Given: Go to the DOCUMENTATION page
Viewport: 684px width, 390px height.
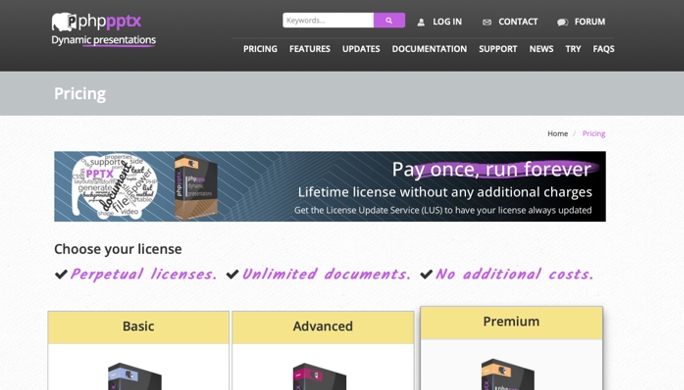Looking at the screenshot, I should point(429,49).
